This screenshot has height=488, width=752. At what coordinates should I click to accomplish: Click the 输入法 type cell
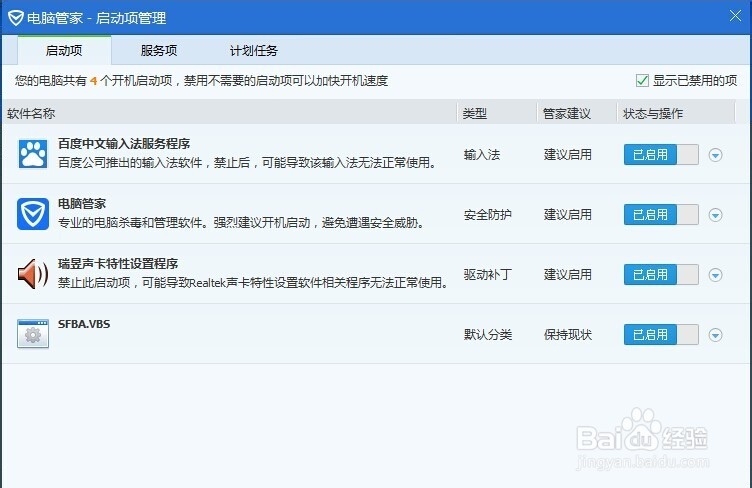coord(482,155)
